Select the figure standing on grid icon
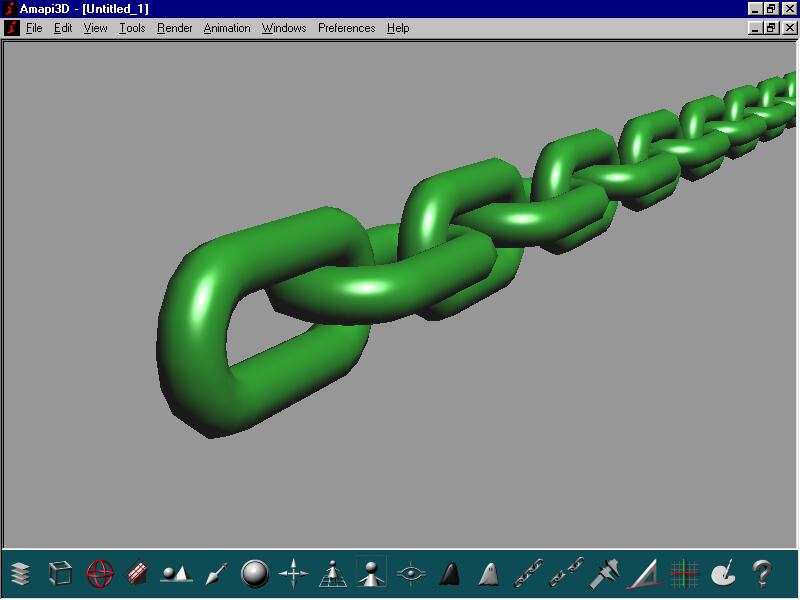Viewport: 800px width, 600px height. (332, 573)
